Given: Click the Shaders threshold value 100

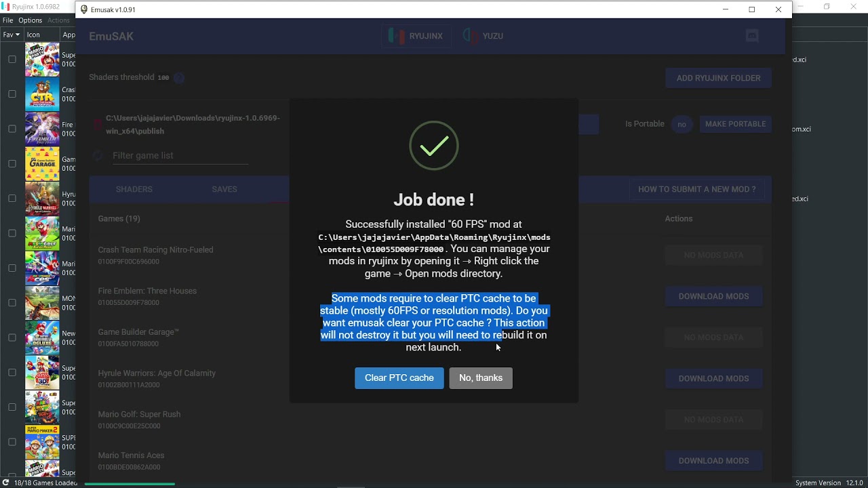Looking at the screenshot, I should tap(163, 78).
